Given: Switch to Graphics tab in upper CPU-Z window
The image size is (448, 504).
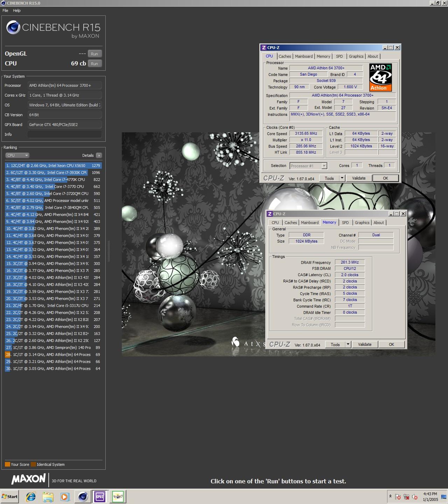Looking at the screenshot, I should [356, 56].
